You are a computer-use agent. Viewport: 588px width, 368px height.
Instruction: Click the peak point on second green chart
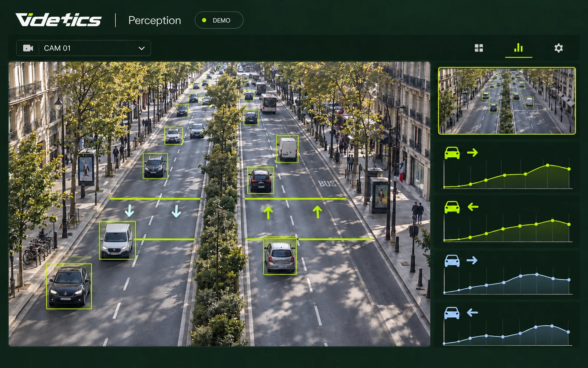(x=552, y=221)
